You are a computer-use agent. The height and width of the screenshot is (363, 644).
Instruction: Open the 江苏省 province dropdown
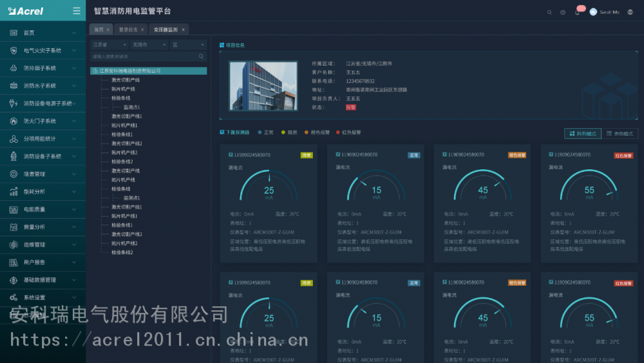coord(109,45)
